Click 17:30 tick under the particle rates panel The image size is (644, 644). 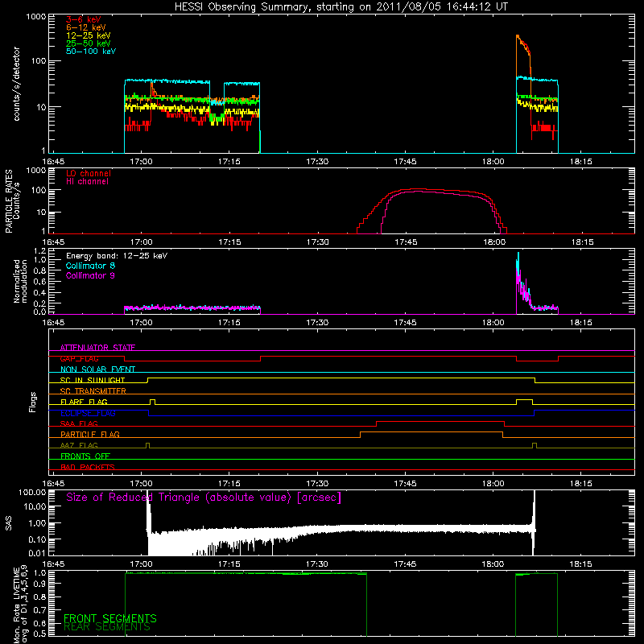317,242
